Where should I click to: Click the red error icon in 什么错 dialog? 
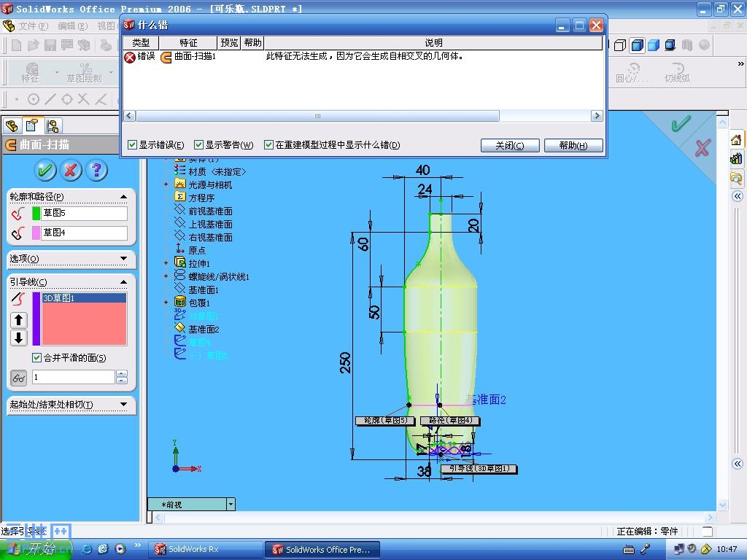click(x=130, y=57)
